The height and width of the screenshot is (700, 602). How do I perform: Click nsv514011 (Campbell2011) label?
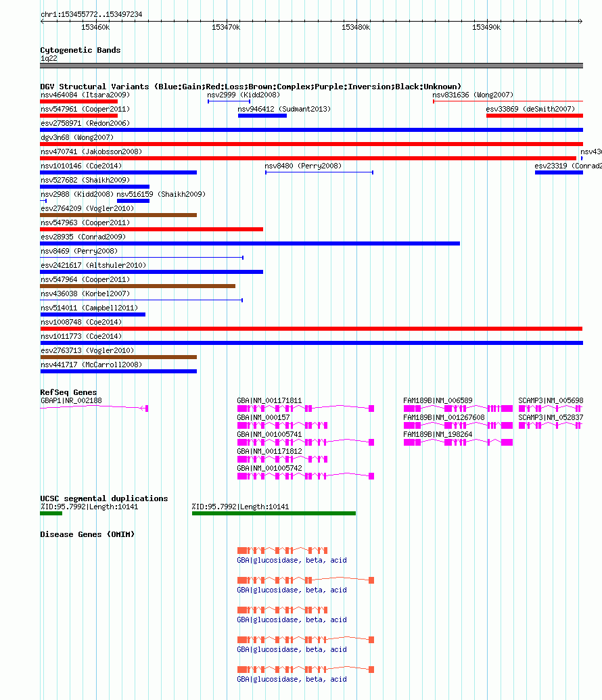pyautogui.click(x=89, y=308)
